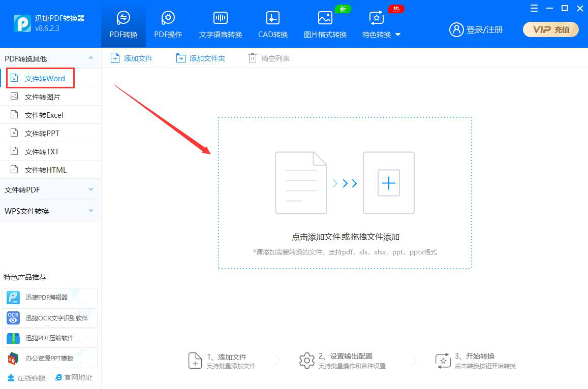Screen dimensions: 588x389
Task: Expand the WPS文件转换 section chevron
Action: 91,211
